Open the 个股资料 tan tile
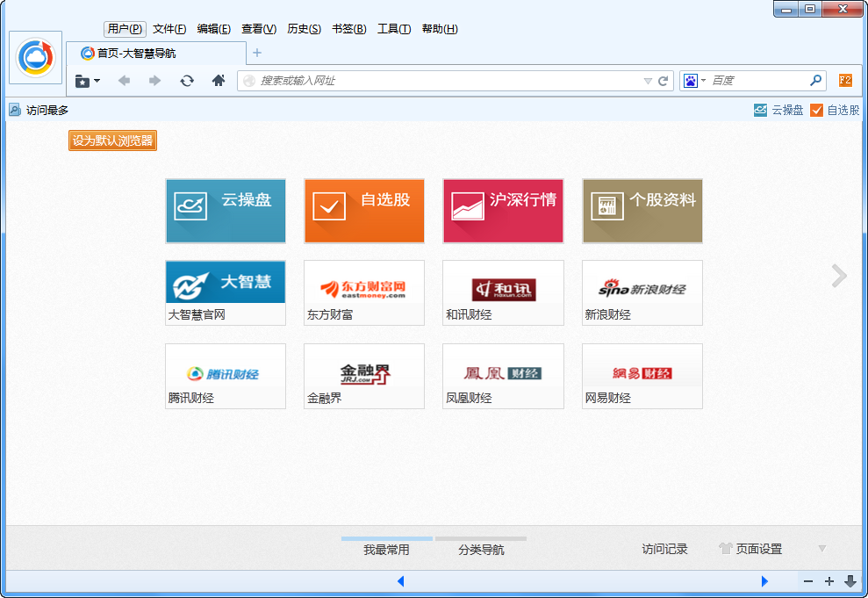 click(x=642, y=211)
